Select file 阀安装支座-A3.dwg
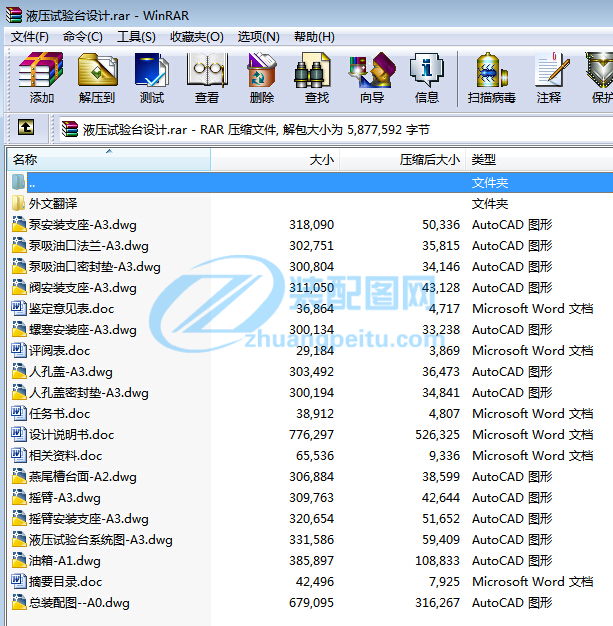 83,287
